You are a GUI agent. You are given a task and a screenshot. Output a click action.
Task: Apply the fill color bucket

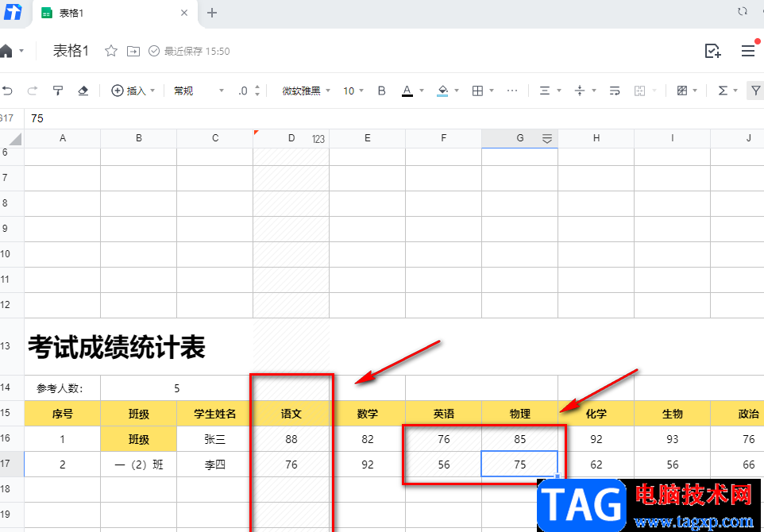(x=442, y=91)
